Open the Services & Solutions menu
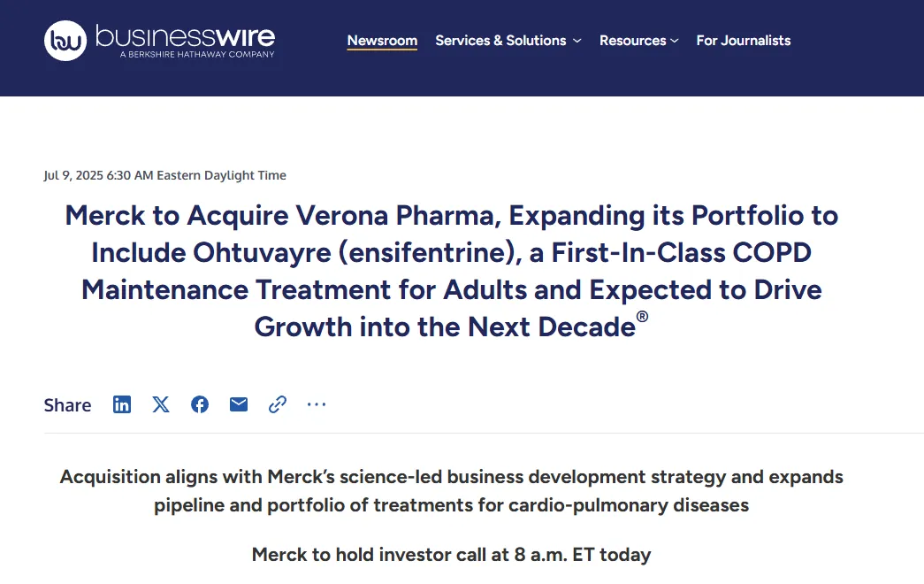Screen dimensions: 924x584 [500, 41]
